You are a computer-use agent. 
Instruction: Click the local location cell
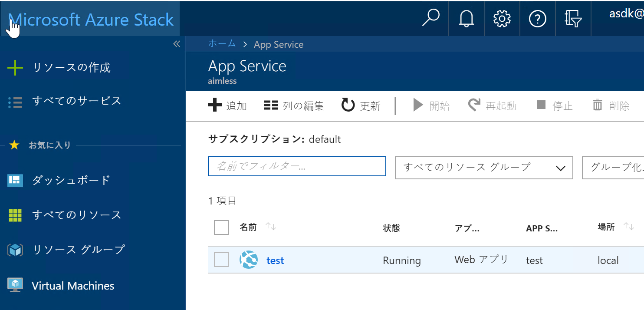pyautogui.click(x=608, y=261)
